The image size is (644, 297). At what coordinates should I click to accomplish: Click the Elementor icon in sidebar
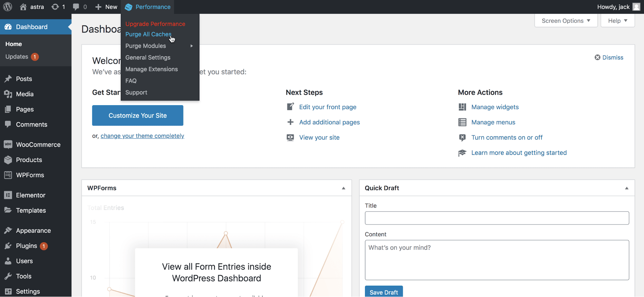tap(8, 195)
